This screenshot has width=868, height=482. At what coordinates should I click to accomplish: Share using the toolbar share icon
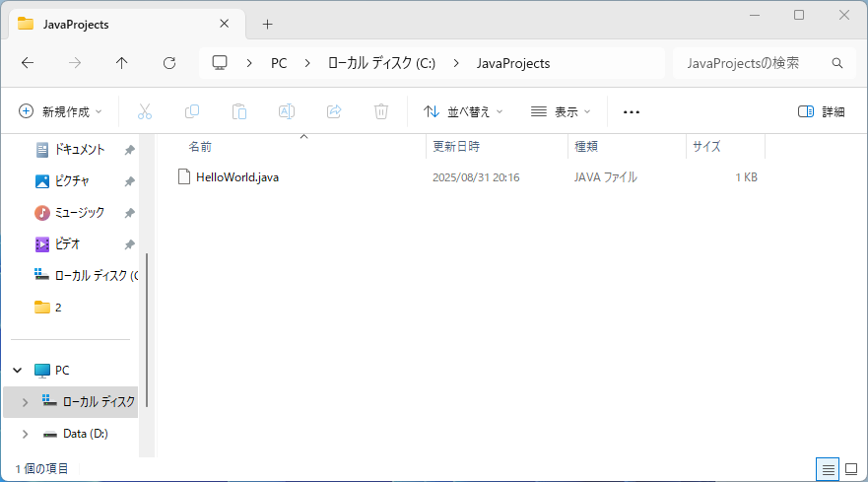pos(334,111)
